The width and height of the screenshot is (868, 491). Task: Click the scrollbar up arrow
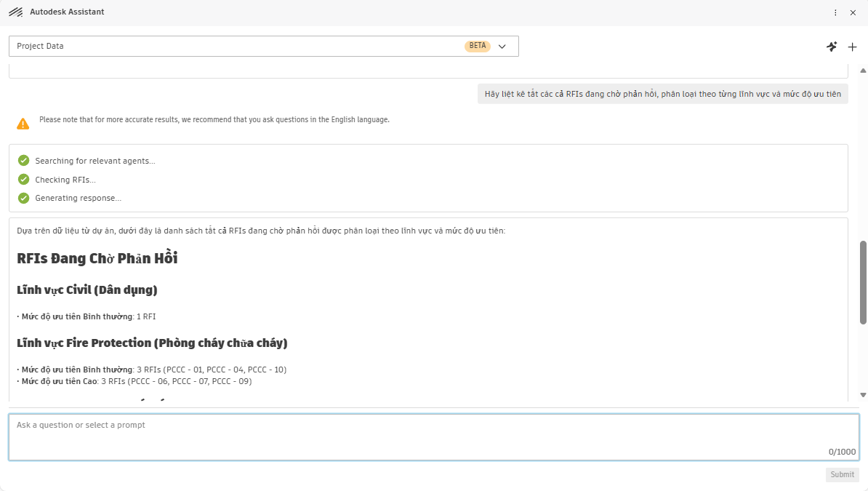pyautogui.click(x=863, y=71)
